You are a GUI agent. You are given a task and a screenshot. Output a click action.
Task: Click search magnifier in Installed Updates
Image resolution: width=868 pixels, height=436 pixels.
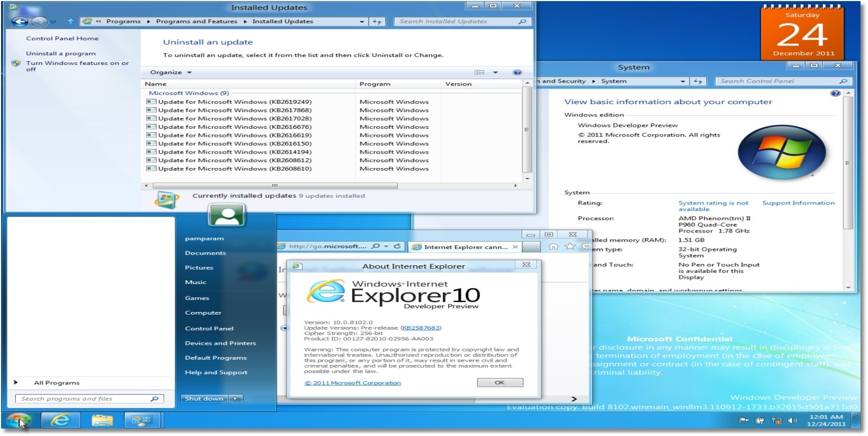coord(522,21)
